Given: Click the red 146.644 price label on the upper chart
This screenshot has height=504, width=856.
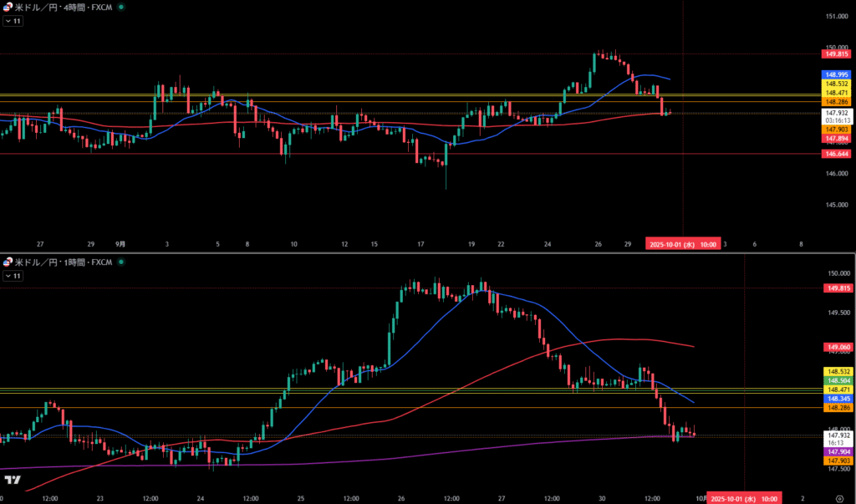Looking at the screenshot, I should [837, 155].
